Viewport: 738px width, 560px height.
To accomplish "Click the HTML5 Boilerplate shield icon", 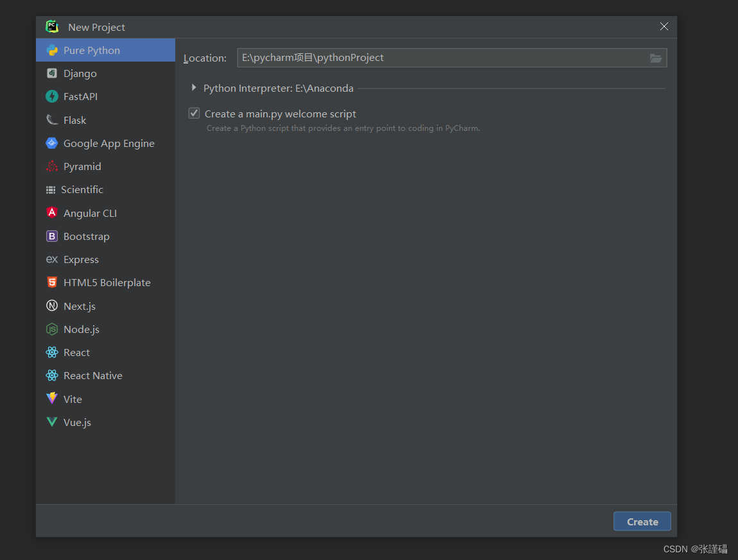I will click(x=52, y=282).
